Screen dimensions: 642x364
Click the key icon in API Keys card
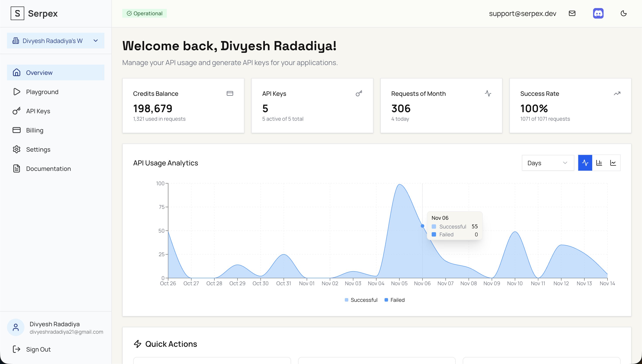[x=359, y=93]
